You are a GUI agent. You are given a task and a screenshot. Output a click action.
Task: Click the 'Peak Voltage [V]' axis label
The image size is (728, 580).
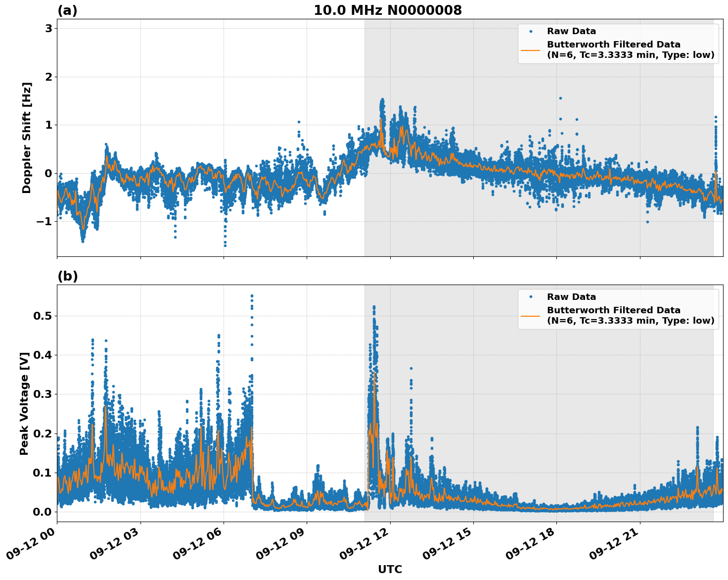[24, 403]
